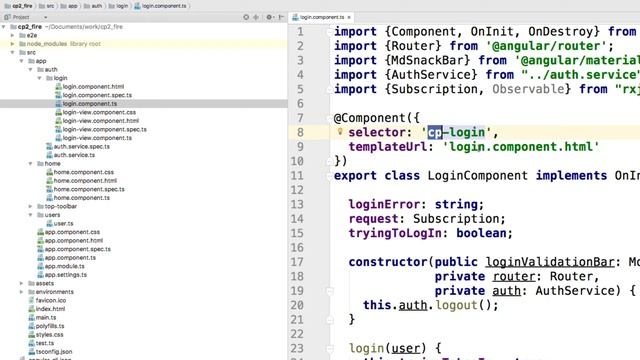
Task: Open user.ts file
Action: click(x=60, y=223)
